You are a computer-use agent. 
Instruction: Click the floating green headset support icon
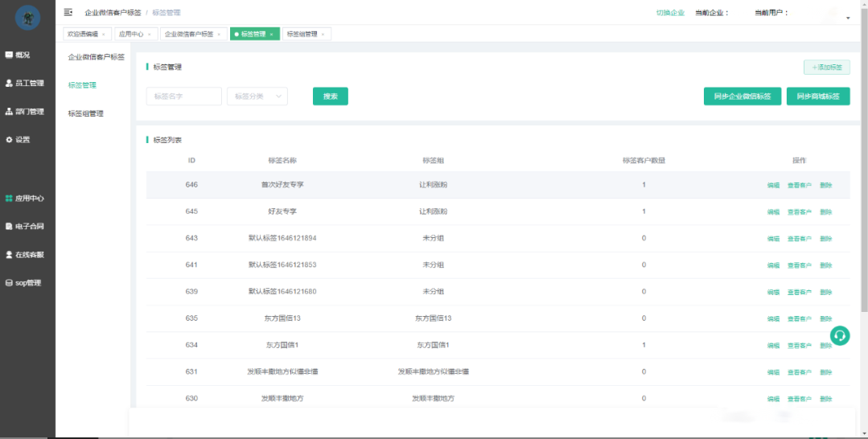coord(840,336)
